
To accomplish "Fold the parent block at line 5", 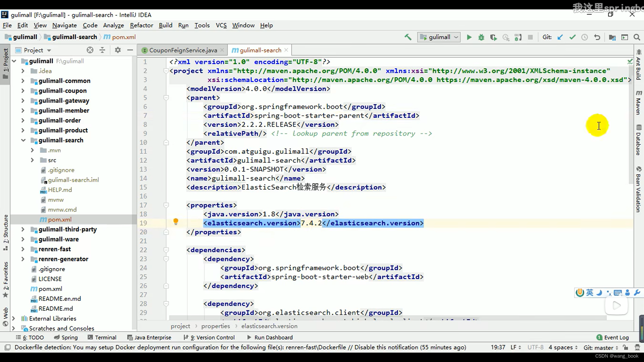I will pyautogui.click(x=166, y=98).
